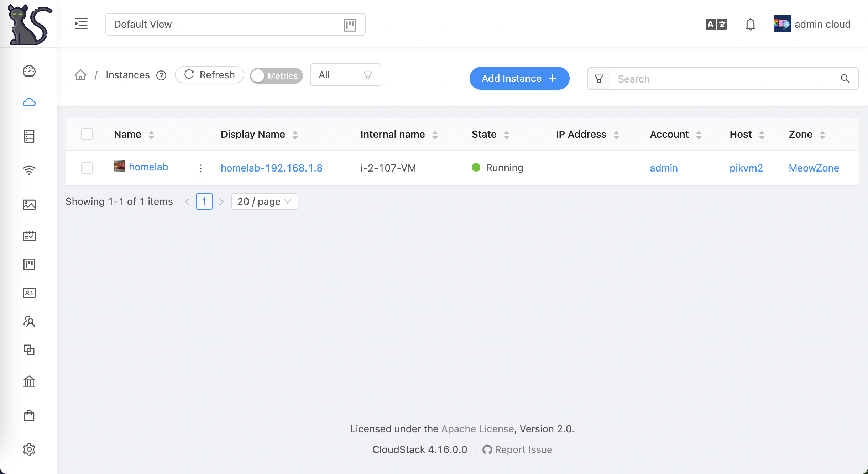Open the Network wifi icon in sidebar
The width and height of the screenshot is (868, 474).
[29, 170]
